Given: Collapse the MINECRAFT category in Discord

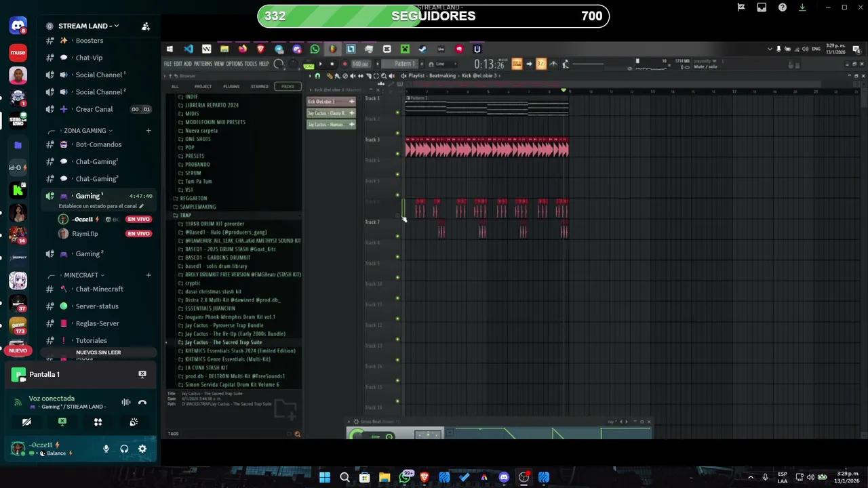Looking at the screenshot, I should pos(84,275).
